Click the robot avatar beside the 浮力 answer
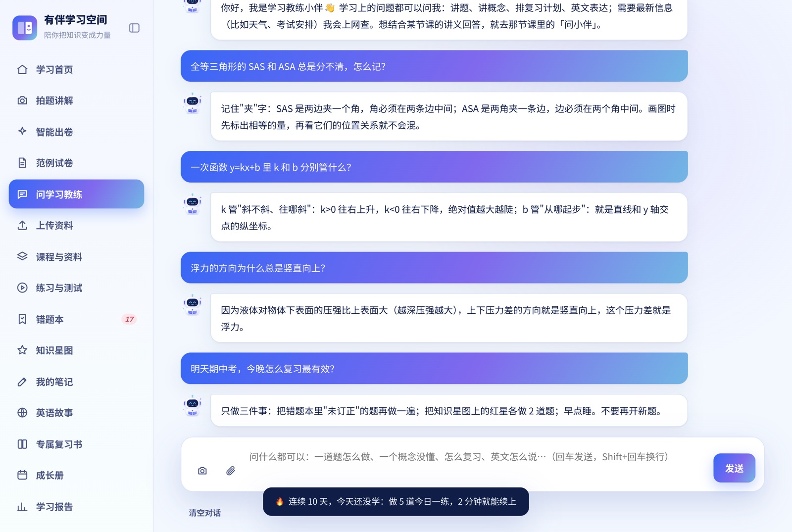 click(193, 305)
